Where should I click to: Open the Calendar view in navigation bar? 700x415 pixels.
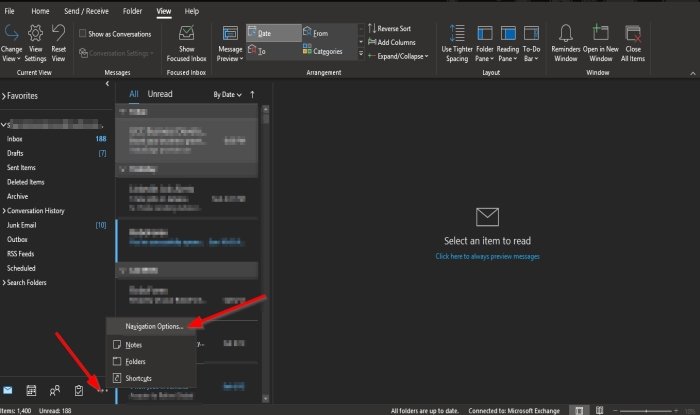[32, 390]
